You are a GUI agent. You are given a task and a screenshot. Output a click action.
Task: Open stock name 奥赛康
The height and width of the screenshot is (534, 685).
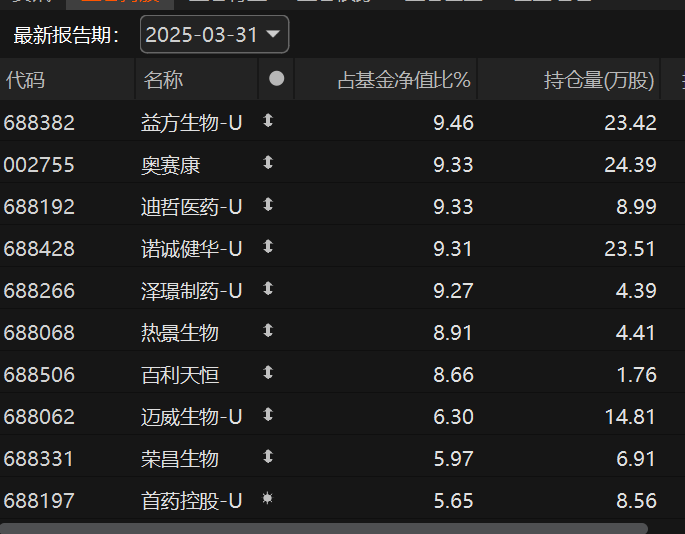pos(170,165)
